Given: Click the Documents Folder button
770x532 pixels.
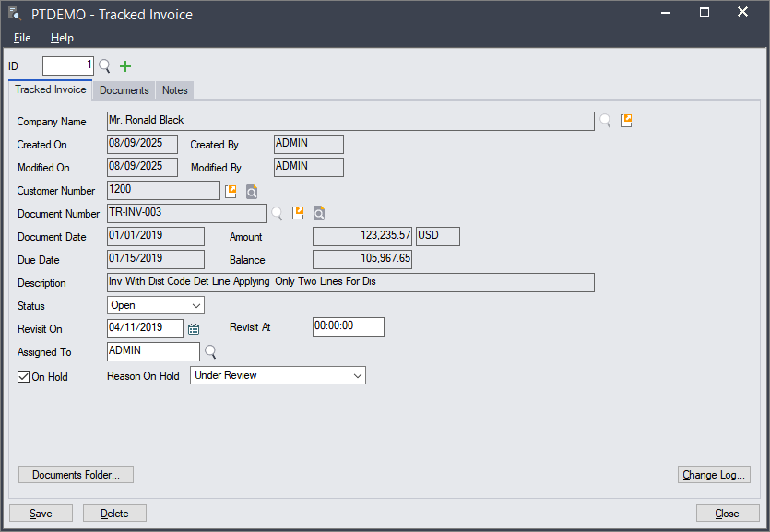Looking at the screenshot, I should [x=76, y=475].
